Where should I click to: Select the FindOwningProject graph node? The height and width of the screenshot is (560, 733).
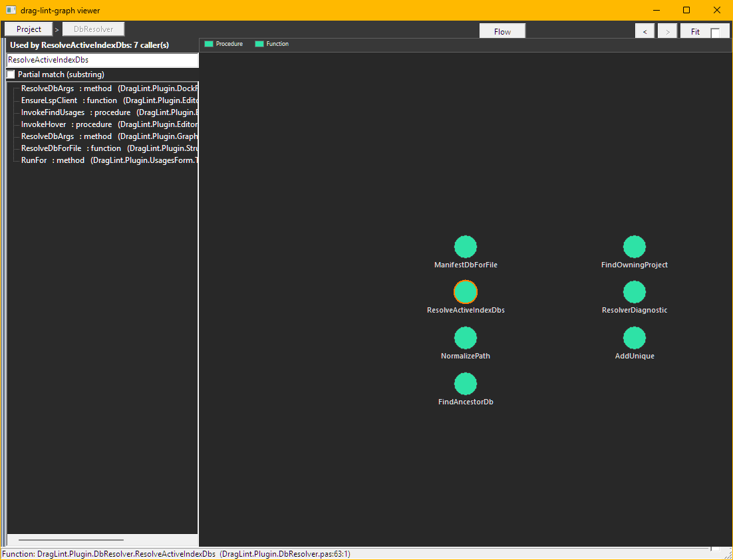(635, 247)
